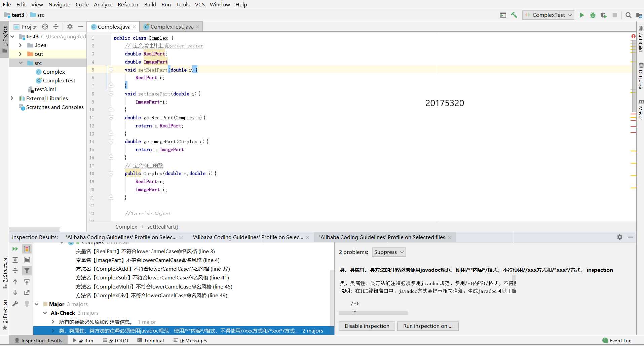Open the 0: Messages tool window
The width and height of the screenshot is (644, 346).
(190, 340)
